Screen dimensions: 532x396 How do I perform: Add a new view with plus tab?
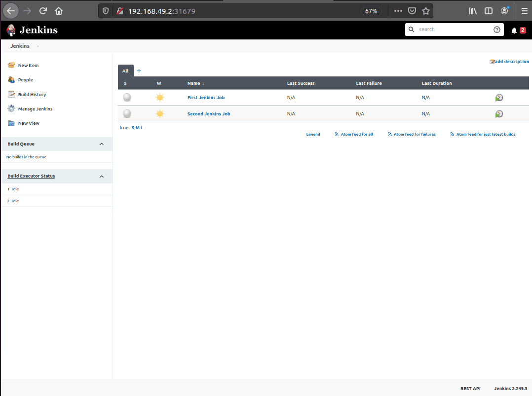tap(139, 71)
